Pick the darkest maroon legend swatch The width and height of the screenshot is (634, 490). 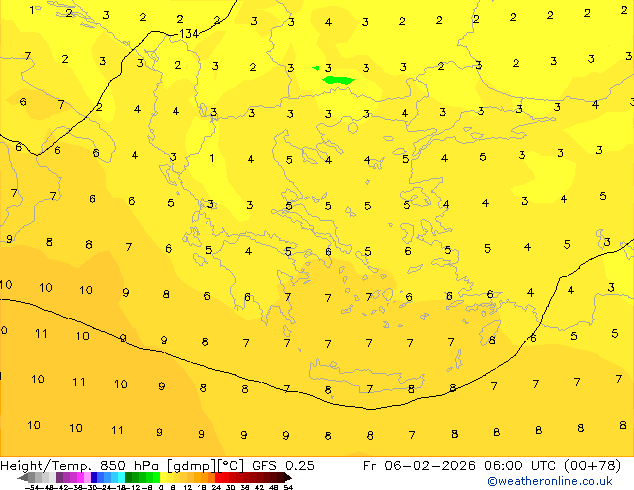pos(280,477)
